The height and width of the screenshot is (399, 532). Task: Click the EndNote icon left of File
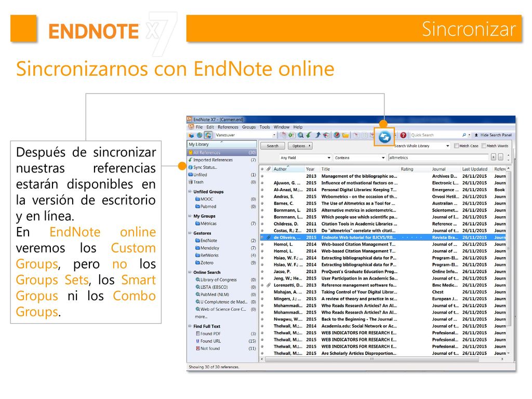(191, 127)
